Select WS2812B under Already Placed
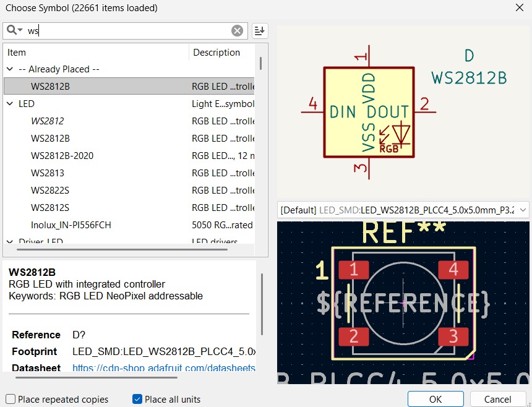 click(129, 86)
